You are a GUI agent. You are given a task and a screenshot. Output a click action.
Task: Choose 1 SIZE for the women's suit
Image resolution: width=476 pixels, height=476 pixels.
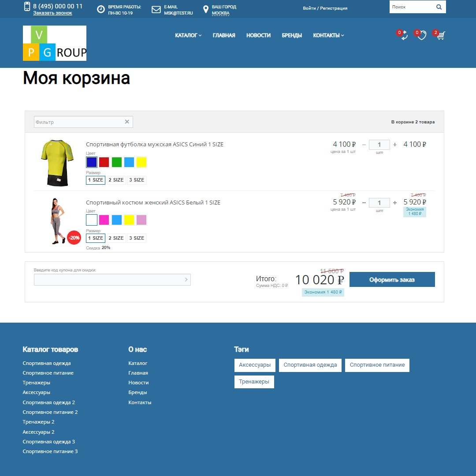[x=95, y=238]
